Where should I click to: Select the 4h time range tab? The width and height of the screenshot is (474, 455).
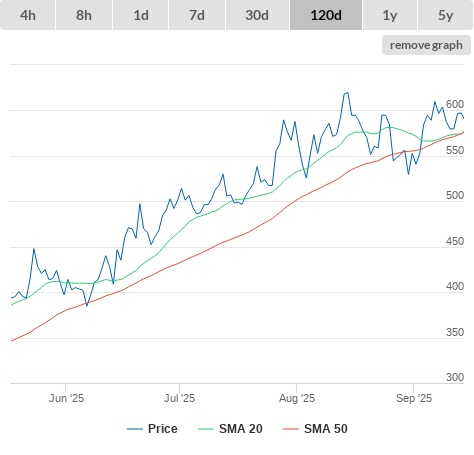click(x=28, y=15)
